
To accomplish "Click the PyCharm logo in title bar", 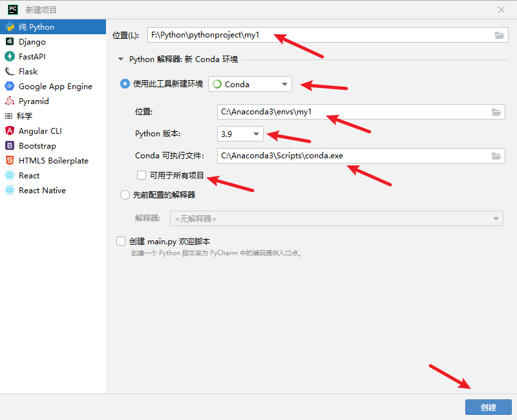I will (13, 10).
